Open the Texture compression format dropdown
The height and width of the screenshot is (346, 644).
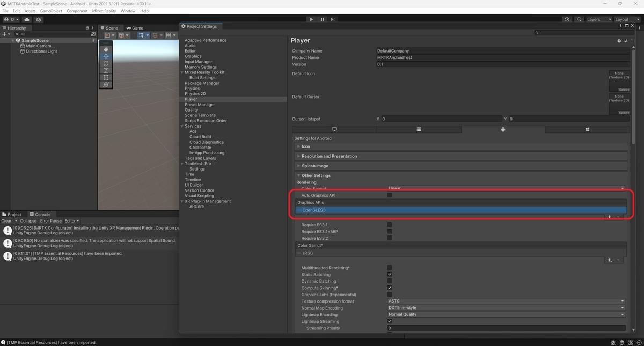pos(506,301)
